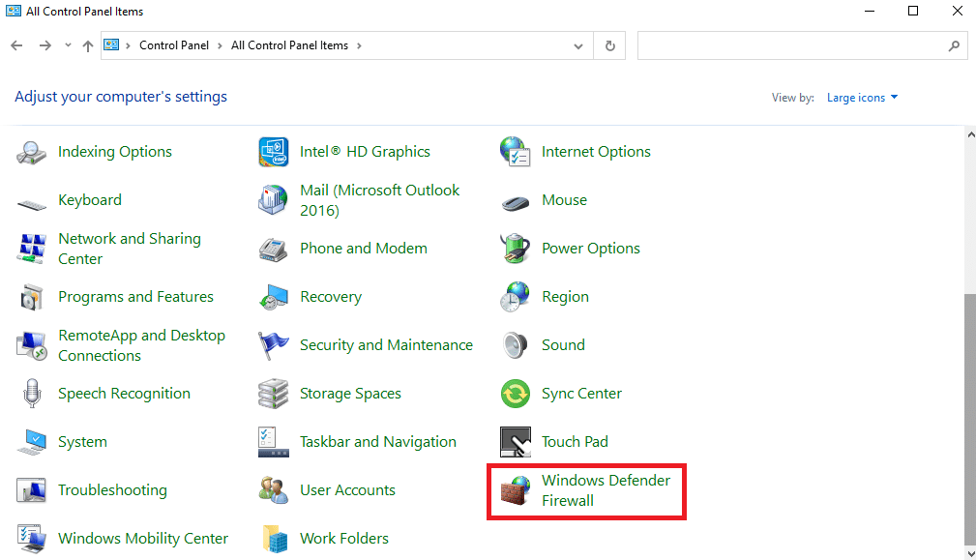
Task: Open Windows Mobility Center icon
Action: (x=31, y=538)
